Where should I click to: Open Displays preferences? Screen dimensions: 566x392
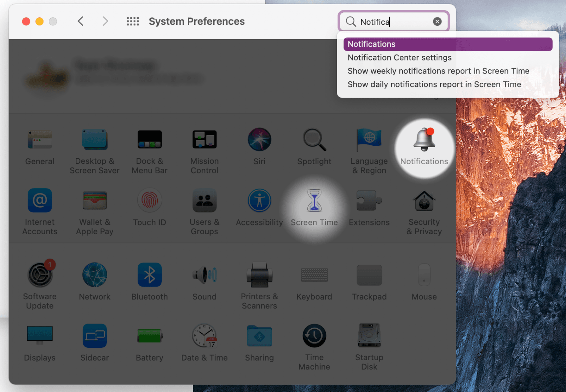tap(40, 336)
